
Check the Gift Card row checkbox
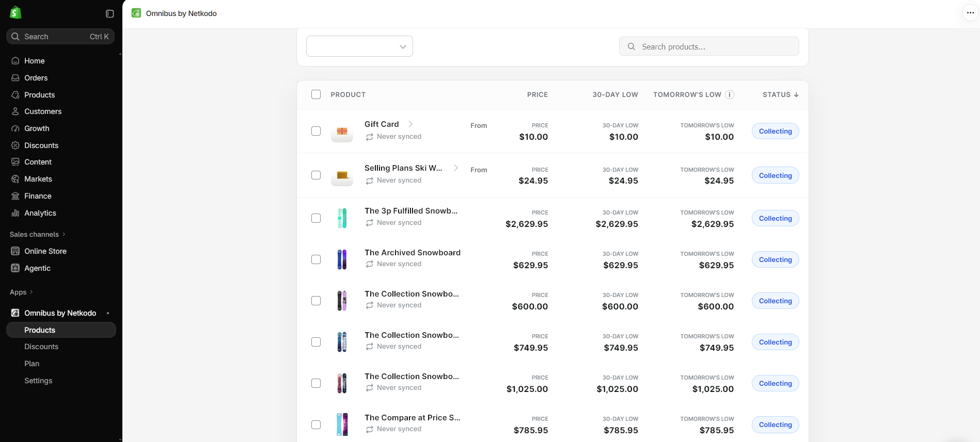click(x=316, y=131)
